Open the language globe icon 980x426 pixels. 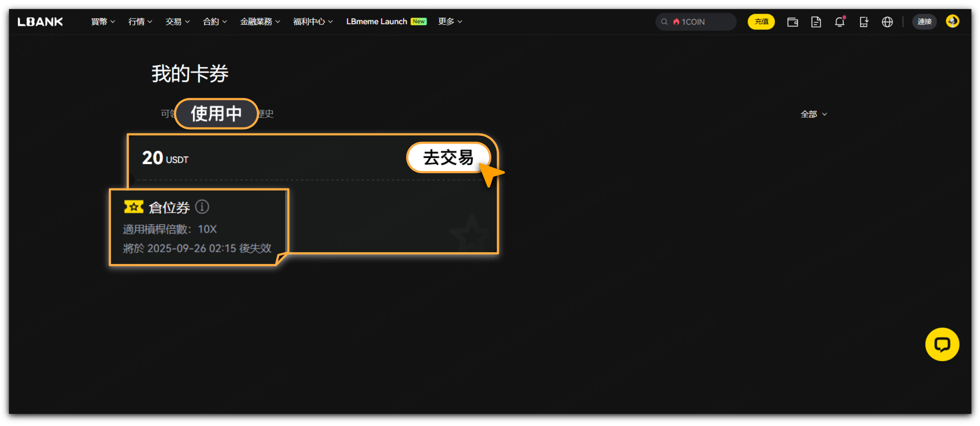(x=887, y=22)
